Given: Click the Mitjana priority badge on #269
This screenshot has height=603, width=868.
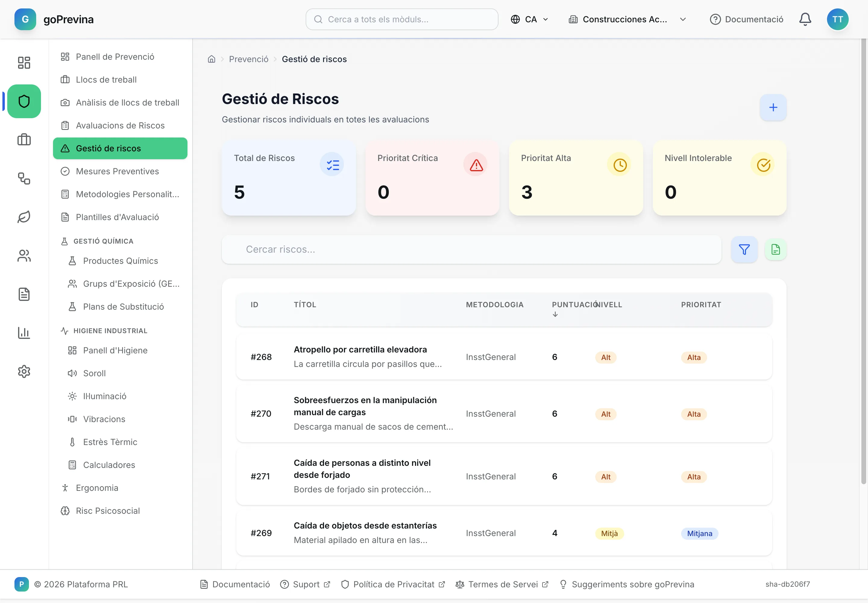Looking at the screenshot, I should [x=699, y=533].
